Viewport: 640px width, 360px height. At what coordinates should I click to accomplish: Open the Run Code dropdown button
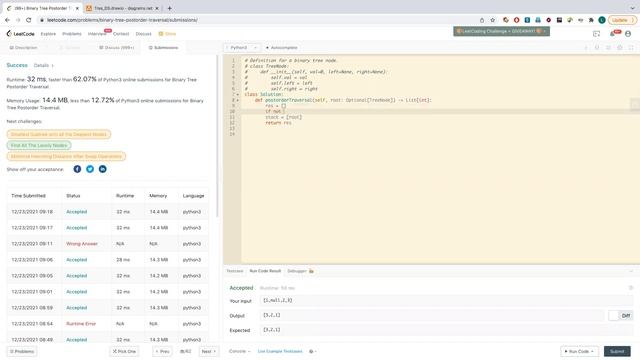(579, 351)
